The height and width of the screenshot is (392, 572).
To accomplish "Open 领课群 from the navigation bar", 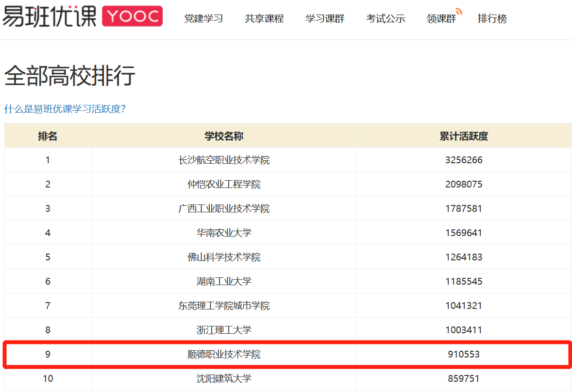I will [441, 19].
